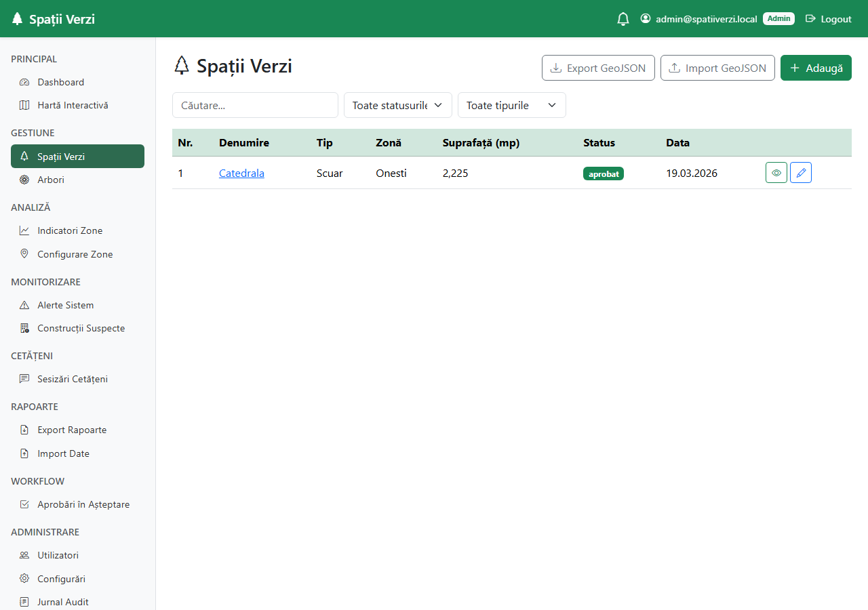
Task: Click the Sesizări Cetățeni chat icon
Action: coord(24,379)
